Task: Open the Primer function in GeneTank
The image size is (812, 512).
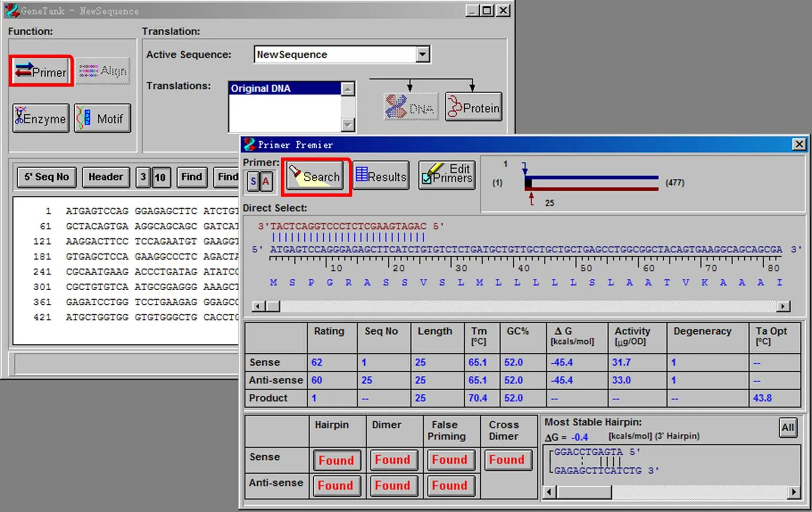Action: coord(40,71)
